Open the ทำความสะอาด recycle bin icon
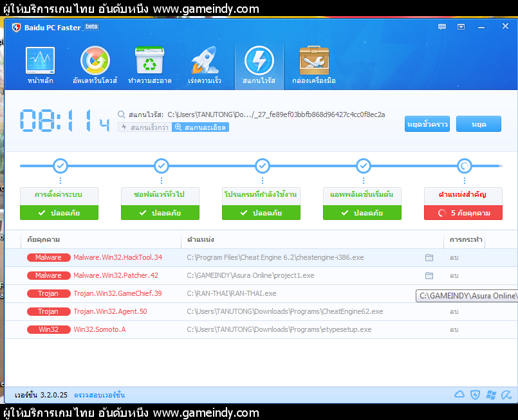The width and height of the screenshot is (518, 420). 150,60
